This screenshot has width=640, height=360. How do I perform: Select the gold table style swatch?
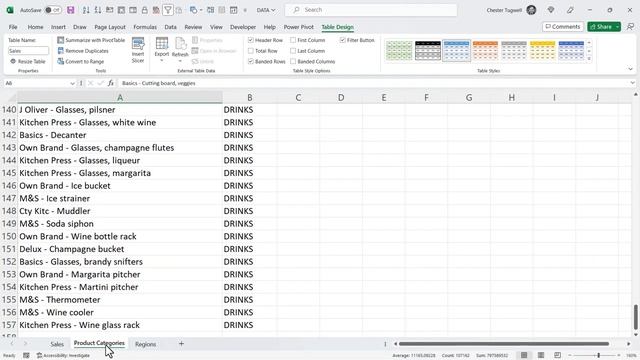(542, 51)
